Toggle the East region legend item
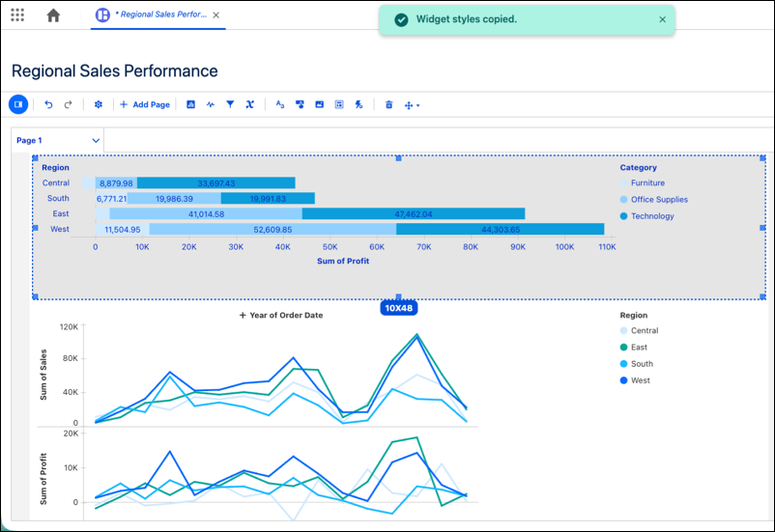Viewport: 775px width, 532px height. [634, 348]
